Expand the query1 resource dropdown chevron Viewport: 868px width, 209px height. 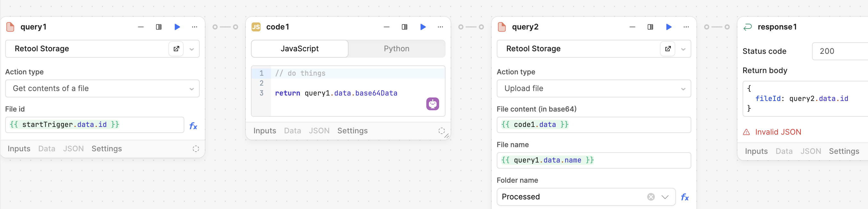(192, 49)
